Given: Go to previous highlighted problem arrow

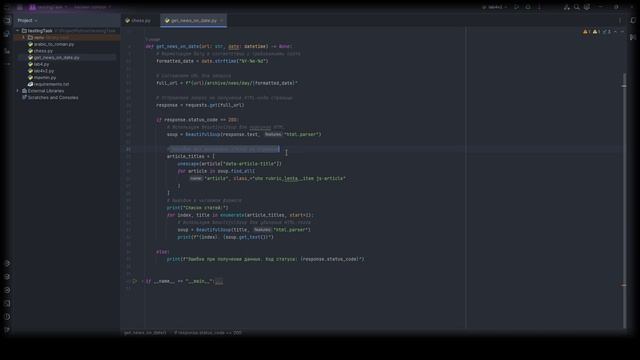Looking at the screenshot, I should coord(616,31).
